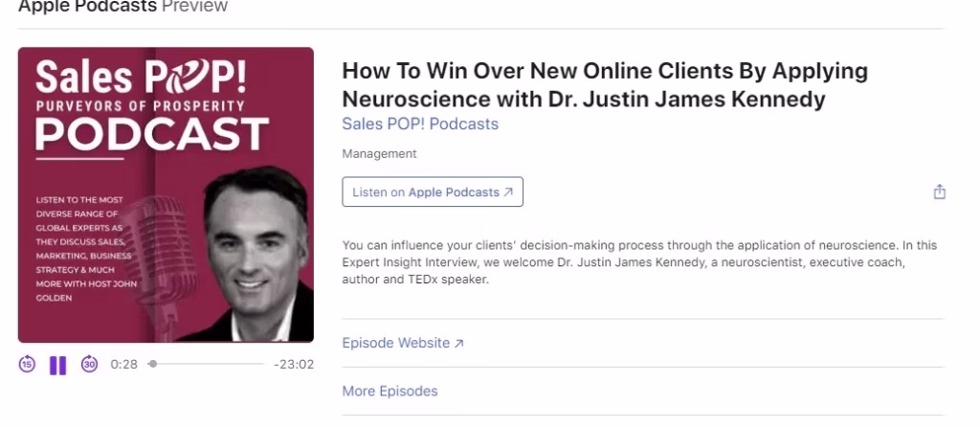The height and width of the screenshot is (427, 980).
Task: Click the episode title heading
Action: (605, 85)
